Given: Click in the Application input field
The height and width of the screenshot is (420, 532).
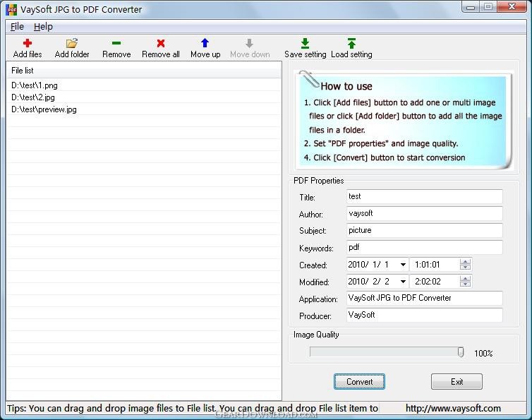Looking at the screenshot, I should point(425,298).
